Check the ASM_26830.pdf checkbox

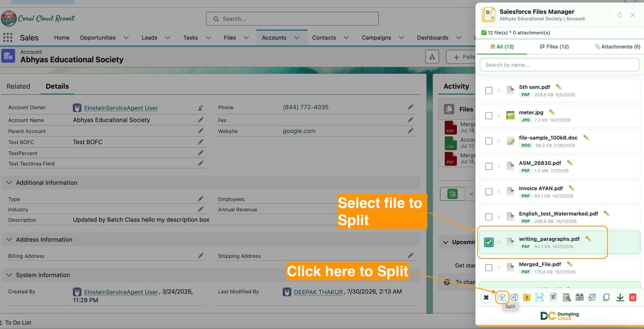coord(489,166)
